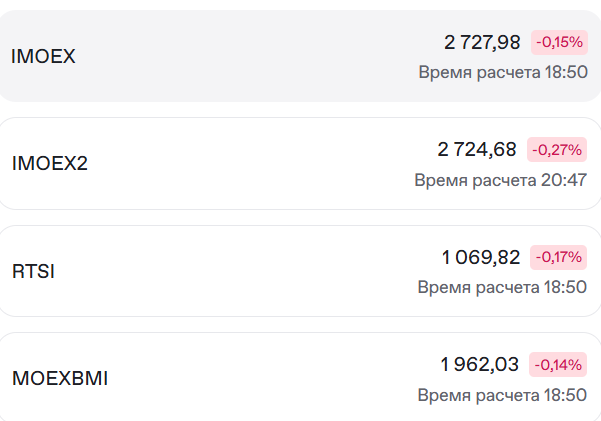Click the index value 1 962,03

pos(479,365)
